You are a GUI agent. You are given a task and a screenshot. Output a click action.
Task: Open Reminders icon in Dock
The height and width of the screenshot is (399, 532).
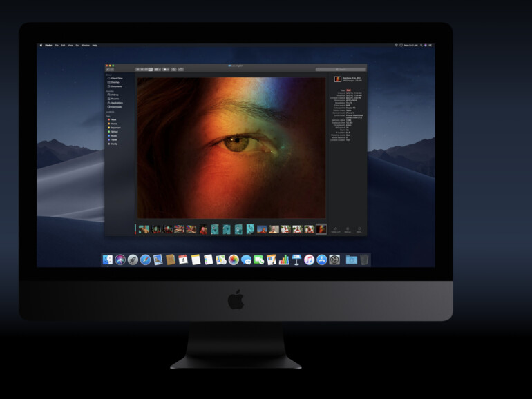(209, 260)
